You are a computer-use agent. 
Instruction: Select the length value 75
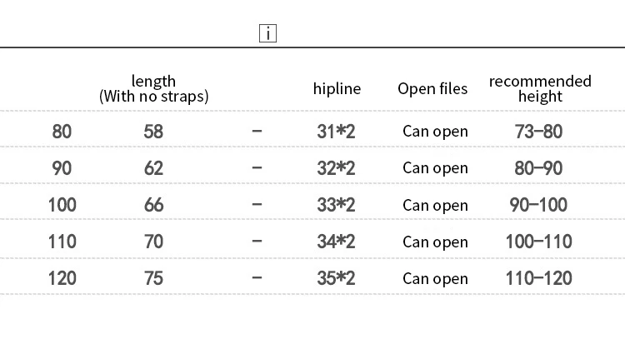pyautogui.click(x=153, y=278)
